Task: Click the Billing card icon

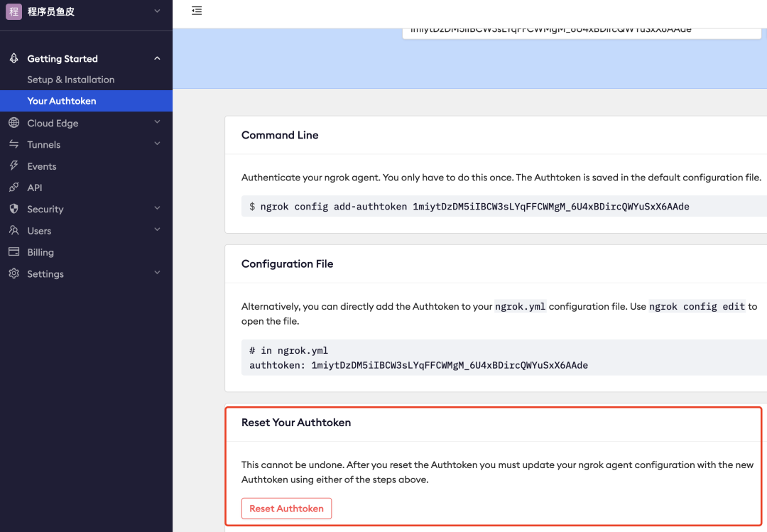Action: 13,251
